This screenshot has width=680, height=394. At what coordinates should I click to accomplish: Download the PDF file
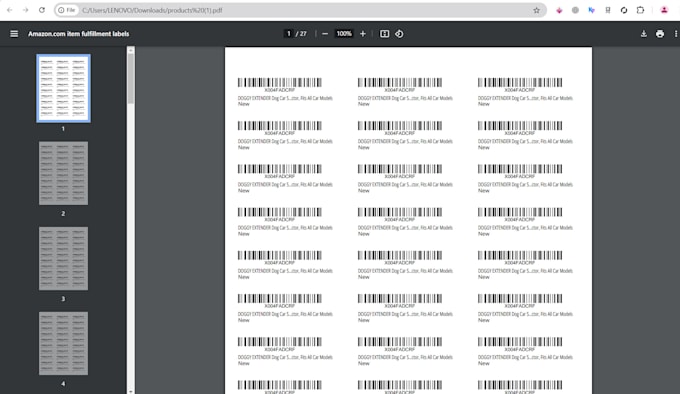(x=644, y=33)
